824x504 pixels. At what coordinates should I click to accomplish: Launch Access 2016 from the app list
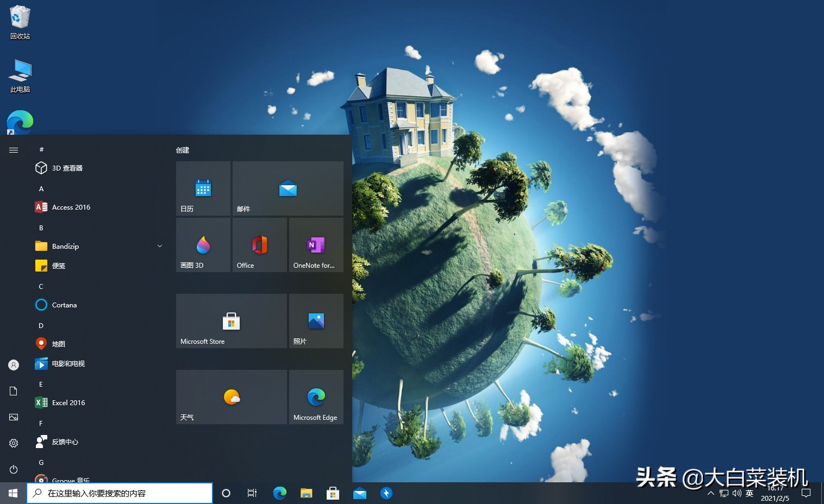(71, 207)
